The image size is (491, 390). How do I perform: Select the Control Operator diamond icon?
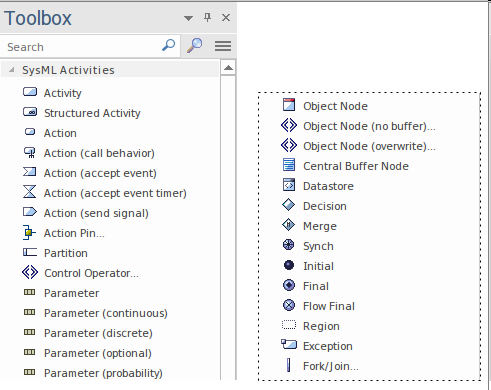tap(30, 272)
